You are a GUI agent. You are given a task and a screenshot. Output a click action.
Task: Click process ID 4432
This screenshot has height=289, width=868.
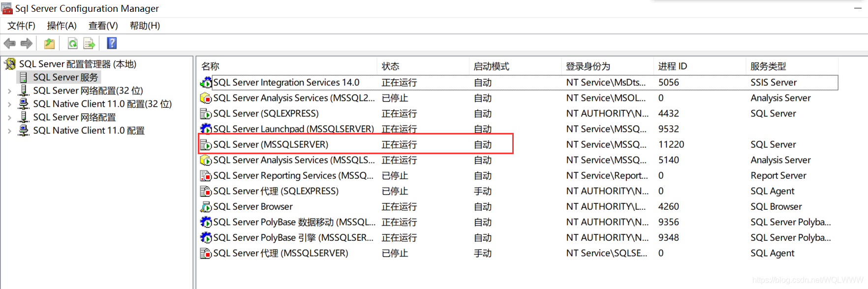pos(669,114)
